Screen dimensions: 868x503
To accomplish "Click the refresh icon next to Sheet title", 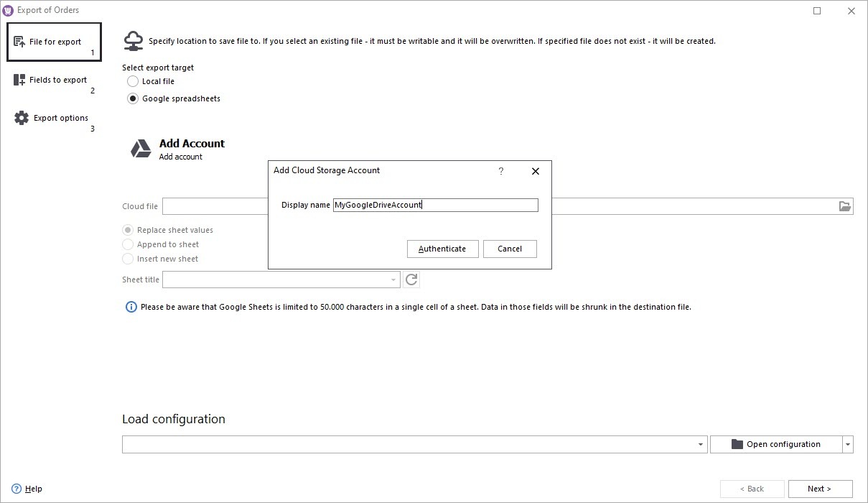I will pos(411,280).
